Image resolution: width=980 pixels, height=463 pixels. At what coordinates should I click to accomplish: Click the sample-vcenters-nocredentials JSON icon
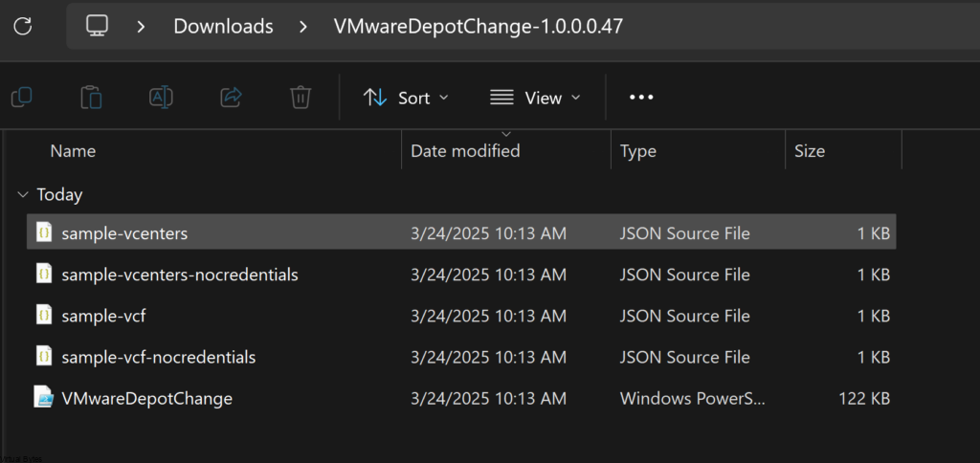44,273
